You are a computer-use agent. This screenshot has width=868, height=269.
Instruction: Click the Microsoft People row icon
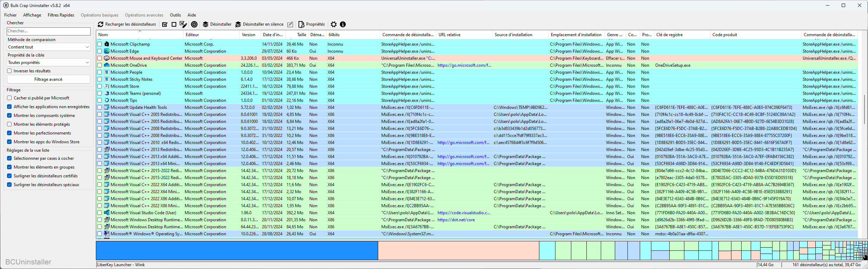coord(107,72)
